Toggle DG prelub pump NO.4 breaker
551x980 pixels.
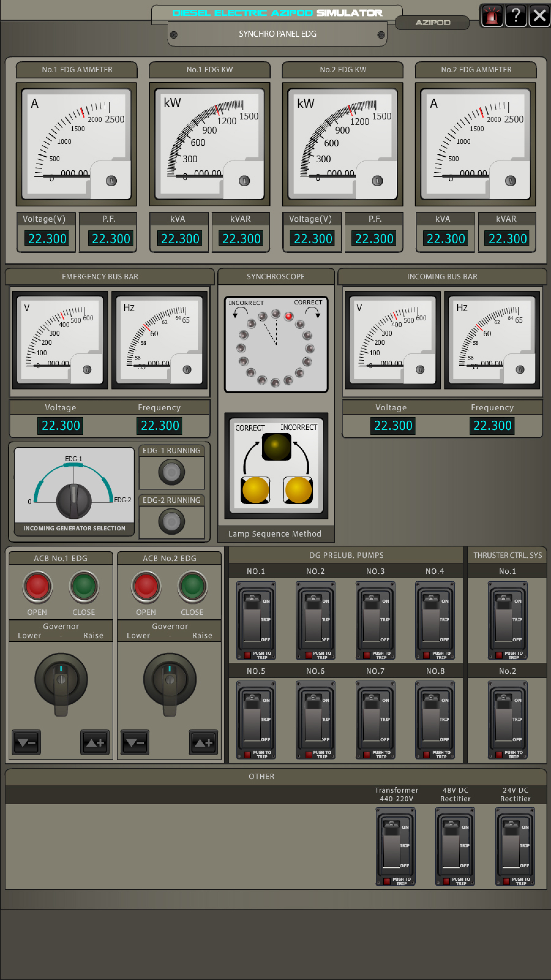(x=435, y=620)
